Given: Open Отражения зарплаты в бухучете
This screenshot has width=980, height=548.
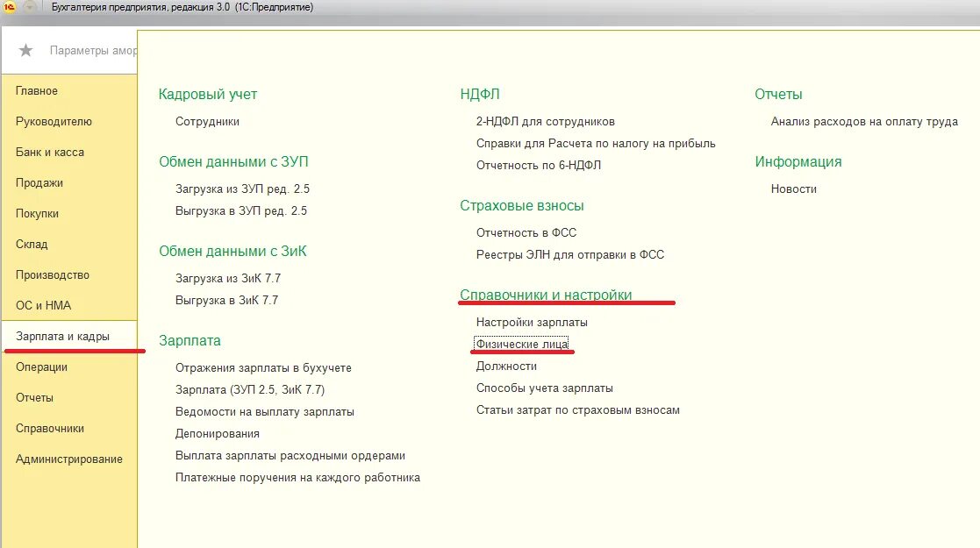Looking at the screenshot, I should [264, 367].
